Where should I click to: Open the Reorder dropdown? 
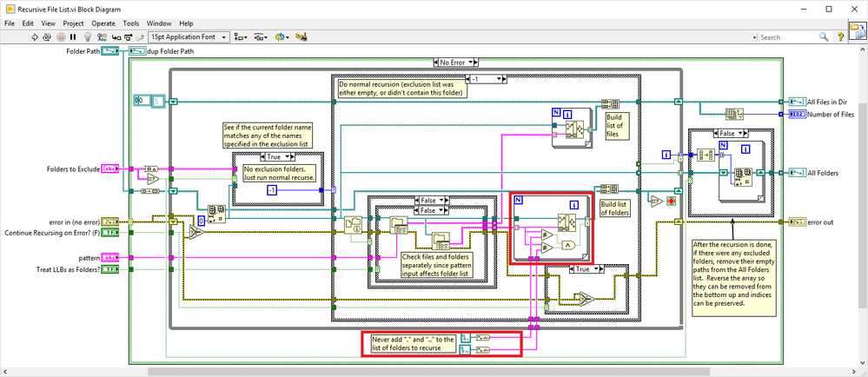tap(282, 37)
